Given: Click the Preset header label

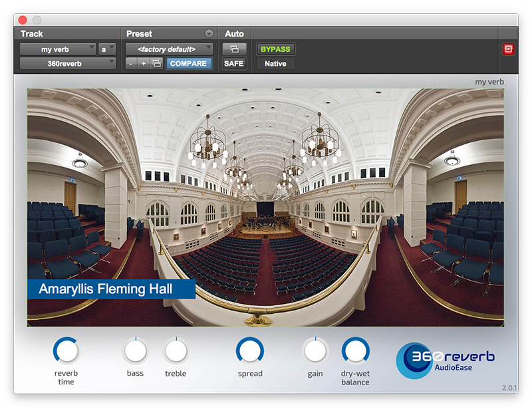Looking at the screenshot, I should tap(139, 34).
